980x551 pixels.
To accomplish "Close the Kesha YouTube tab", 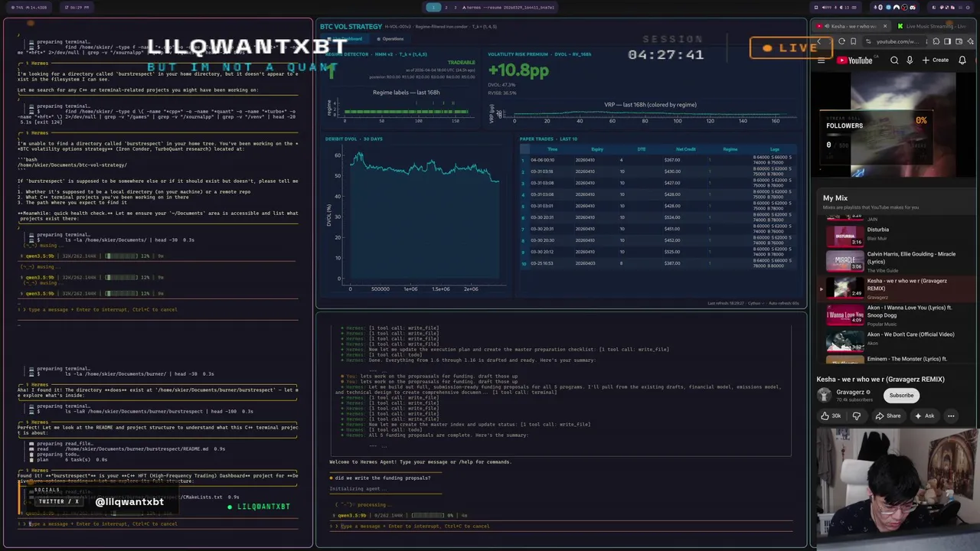I will pyautogui.click(x=885, y=26).
